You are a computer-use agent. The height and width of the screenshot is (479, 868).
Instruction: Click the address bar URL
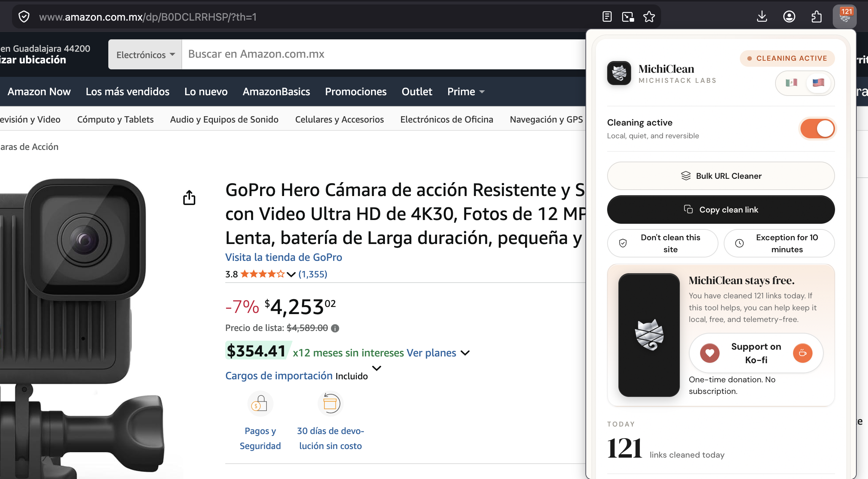click(x=148, y=17)
